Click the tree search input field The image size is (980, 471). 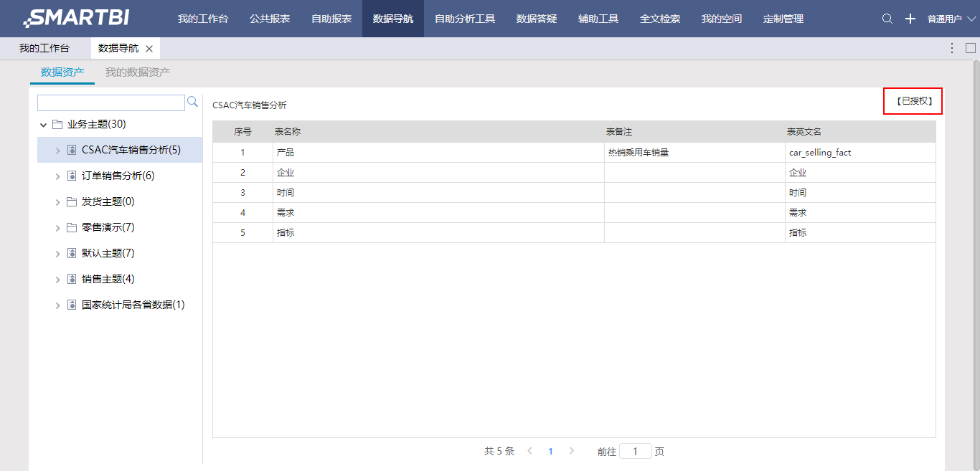[111, 103]
